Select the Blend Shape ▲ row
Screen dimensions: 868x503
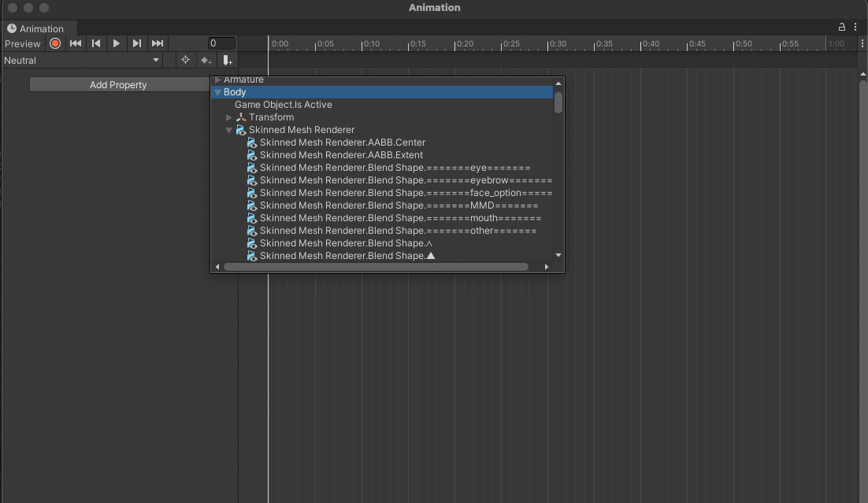point(347,256)
